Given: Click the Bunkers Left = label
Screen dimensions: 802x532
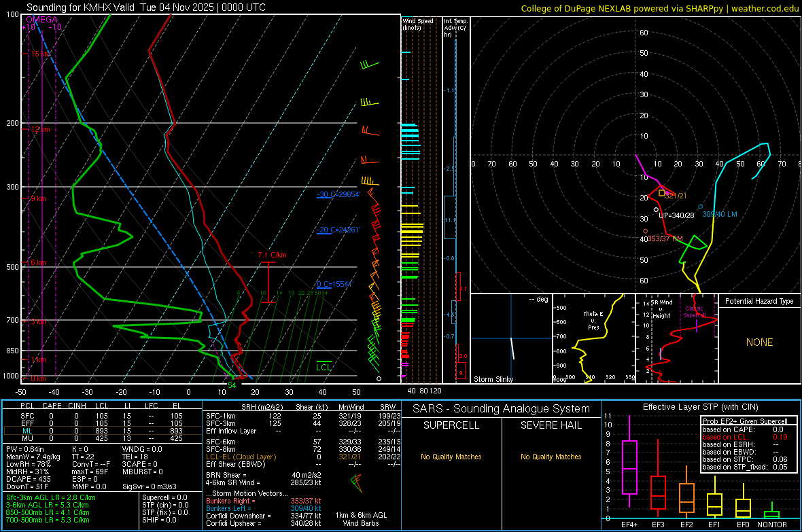Looking at the screenshot, I should click(228, 508).
